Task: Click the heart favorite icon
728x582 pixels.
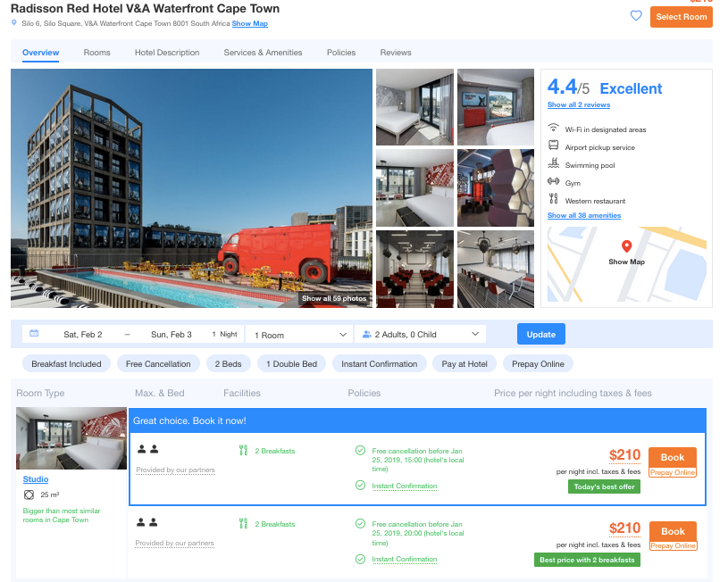Action: tap(636, 16)
